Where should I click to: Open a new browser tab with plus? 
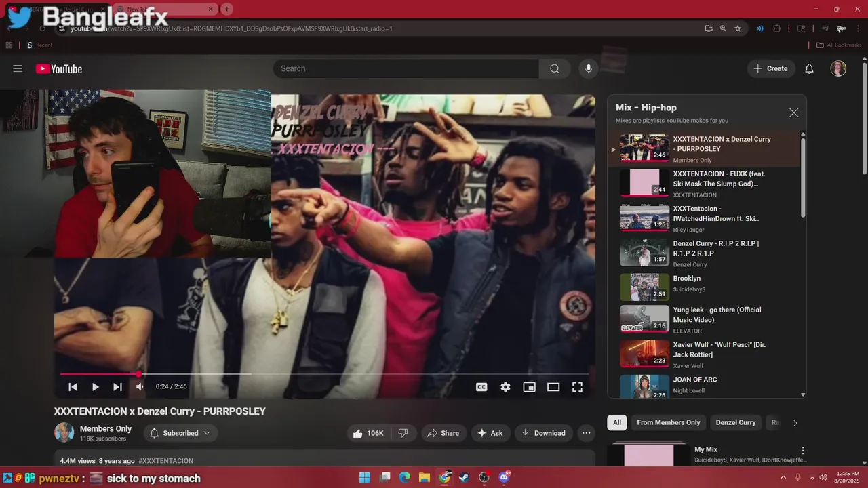226,9
